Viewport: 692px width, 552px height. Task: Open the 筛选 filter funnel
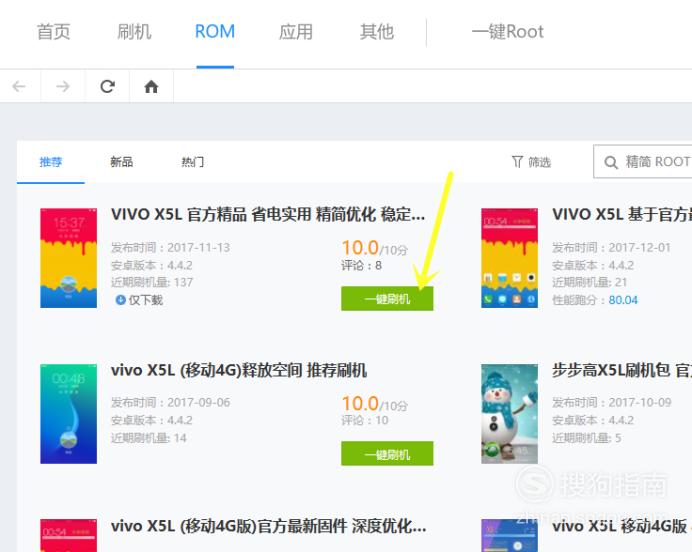(517, 162)
